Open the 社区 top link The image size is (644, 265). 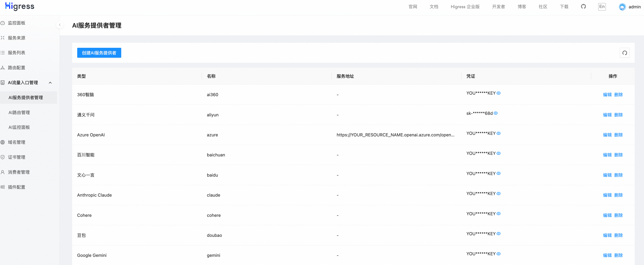click(543, 7)
